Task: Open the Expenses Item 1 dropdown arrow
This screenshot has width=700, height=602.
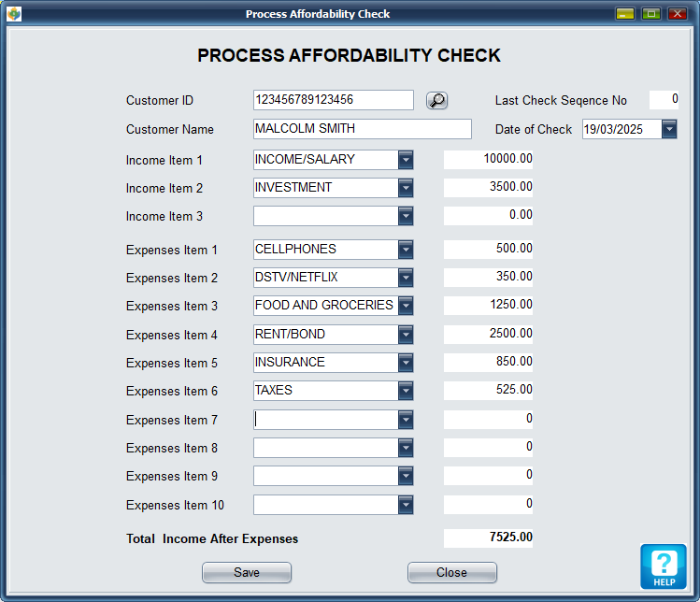Action: (406, 250)
